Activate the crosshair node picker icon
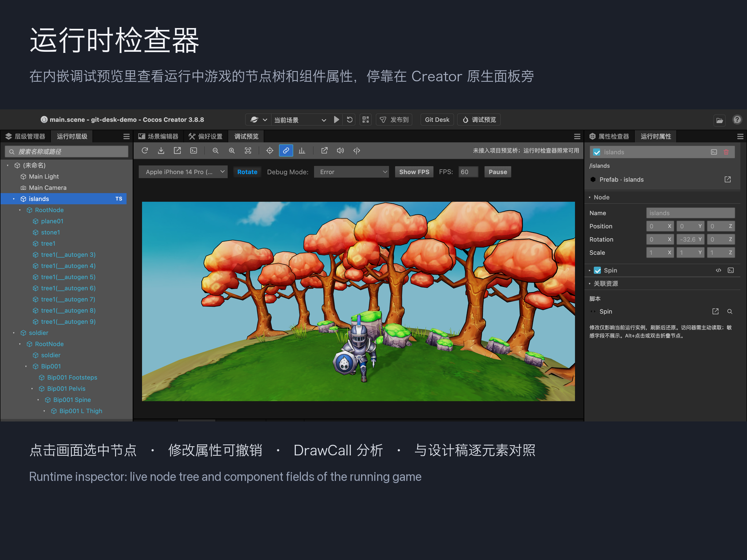 [x=270, y=151]
